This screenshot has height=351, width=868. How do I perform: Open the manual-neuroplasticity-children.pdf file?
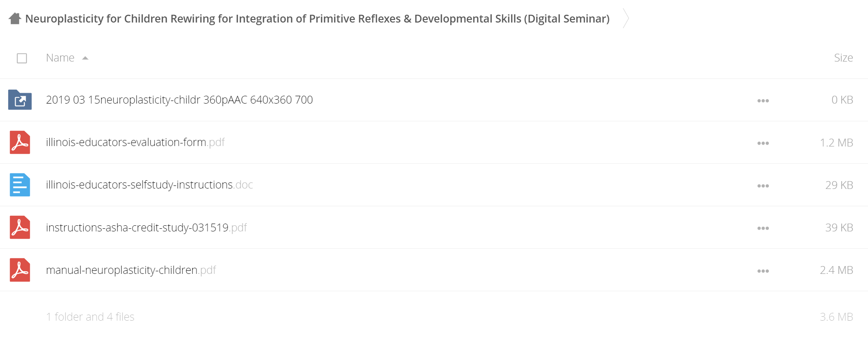131,270
